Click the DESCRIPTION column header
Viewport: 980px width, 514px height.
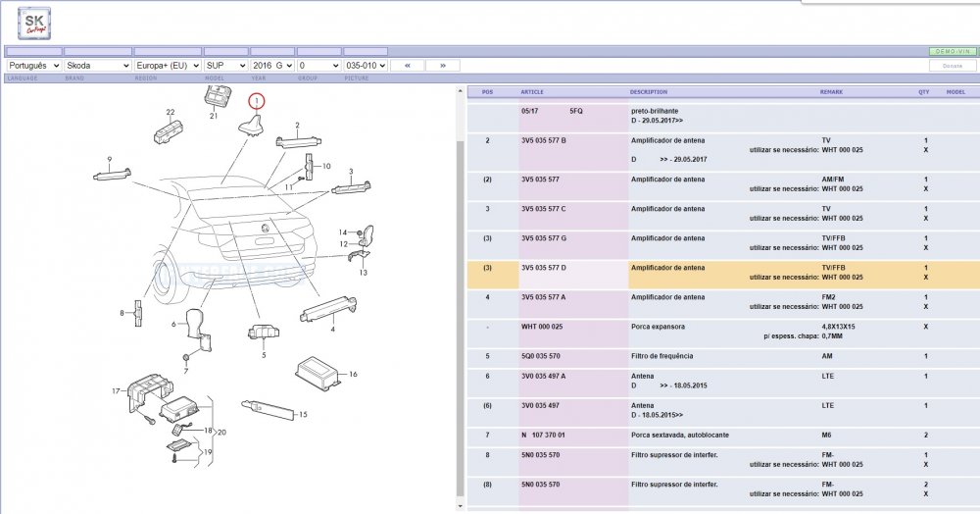(649, 92)
